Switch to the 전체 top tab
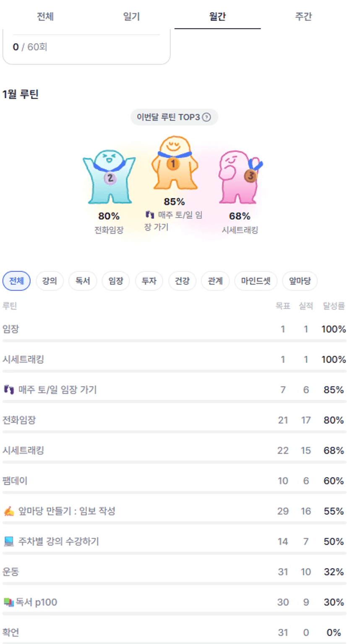Screen dimensions: 347x644 point(45,17)
